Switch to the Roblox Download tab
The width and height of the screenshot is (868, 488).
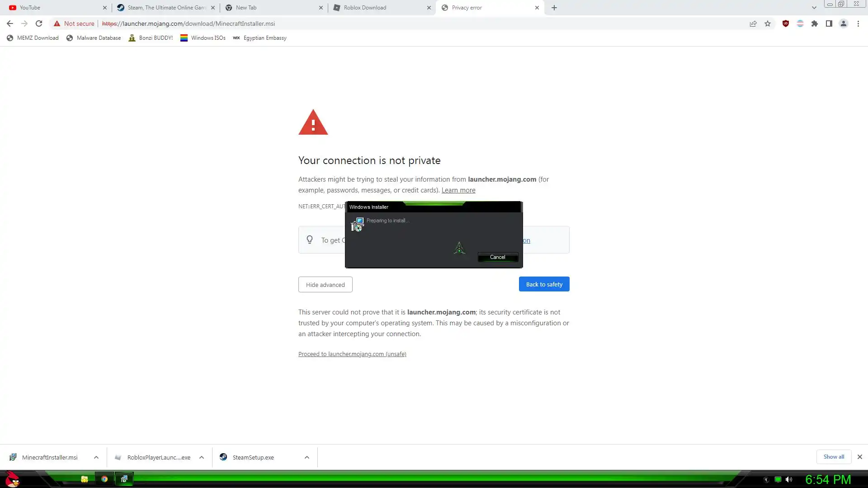coord(380,8)
